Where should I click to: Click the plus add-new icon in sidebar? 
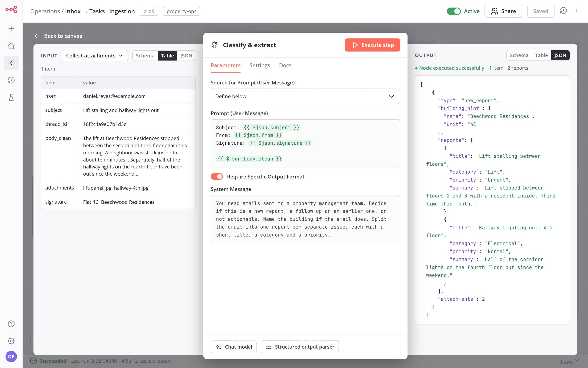(11, 29)
